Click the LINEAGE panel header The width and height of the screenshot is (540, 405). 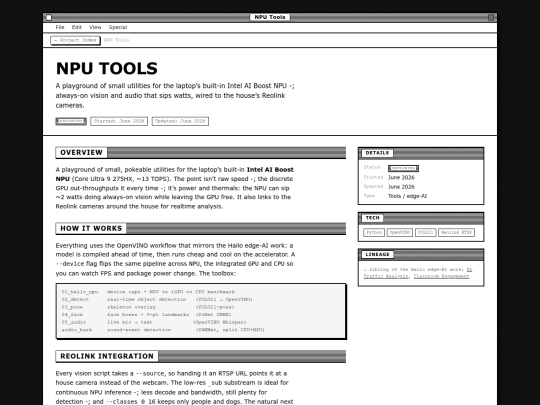click(x=421, y=255)
